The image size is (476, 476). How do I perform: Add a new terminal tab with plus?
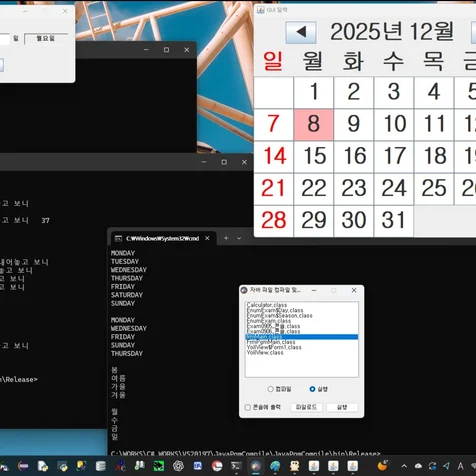(226, 238)
